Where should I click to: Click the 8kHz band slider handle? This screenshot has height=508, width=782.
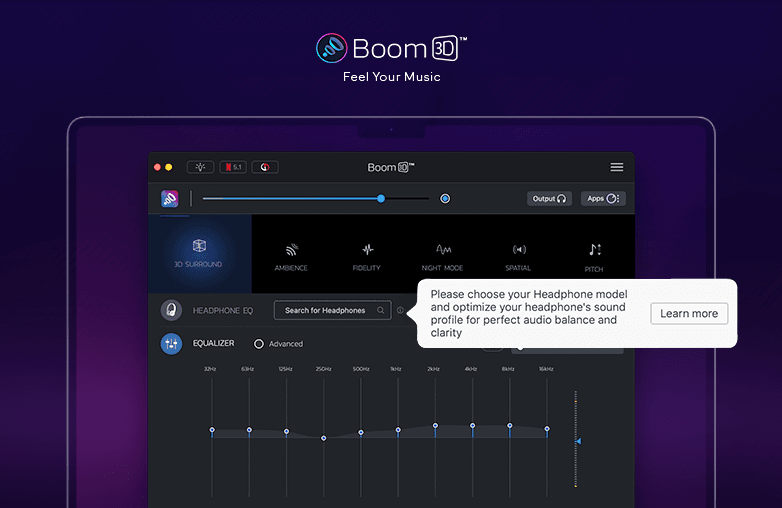510,426
